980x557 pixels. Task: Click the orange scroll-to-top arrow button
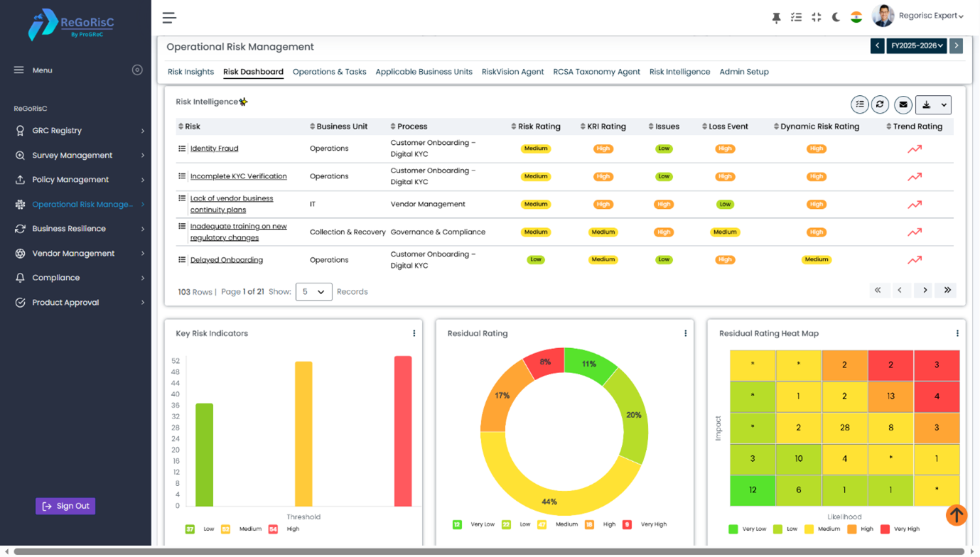(x=957, y=515)
